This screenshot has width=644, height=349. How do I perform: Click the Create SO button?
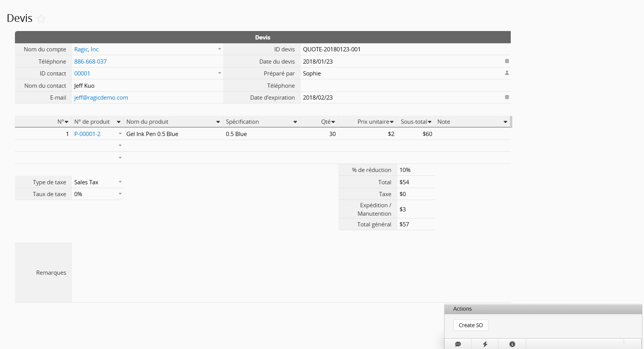[x=471, y=325]
